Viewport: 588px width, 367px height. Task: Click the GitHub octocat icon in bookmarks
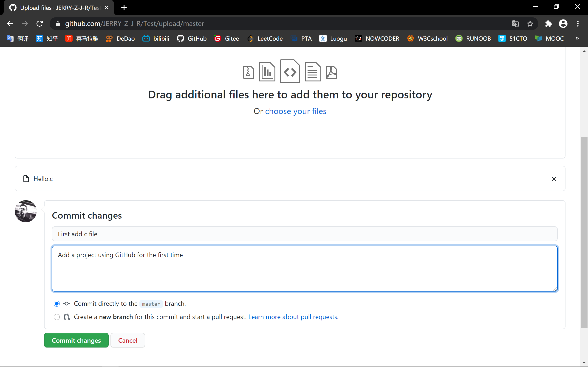pyautogui.click(x=181, y=39)
